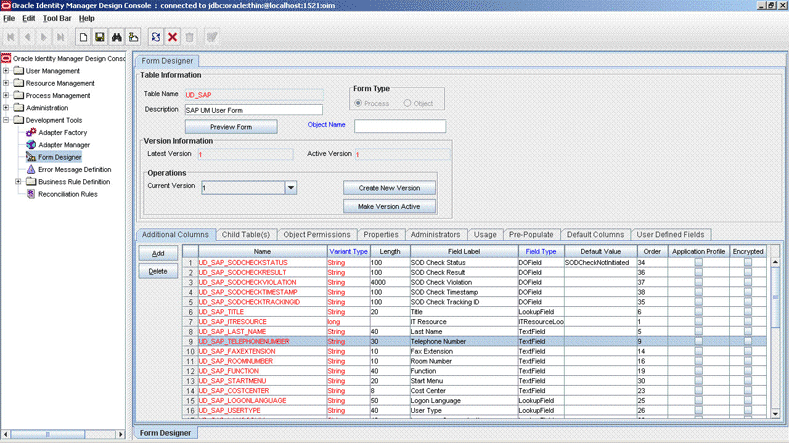The width and height of the screenshot is (789, 443).
Task: Expand Process Management tree node
Action: click(x=6, y=95)
